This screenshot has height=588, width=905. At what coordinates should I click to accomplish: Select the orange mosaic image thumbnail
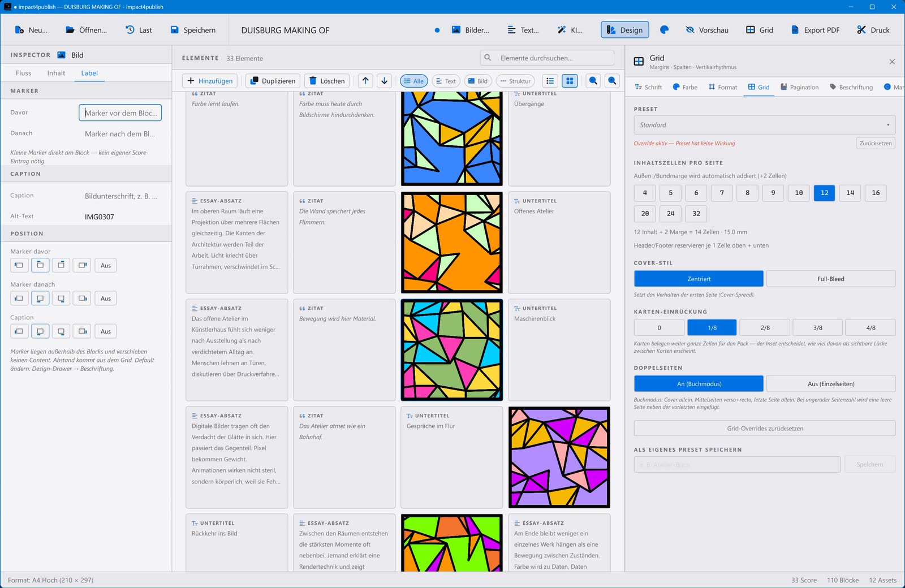(x=451, y=243)
